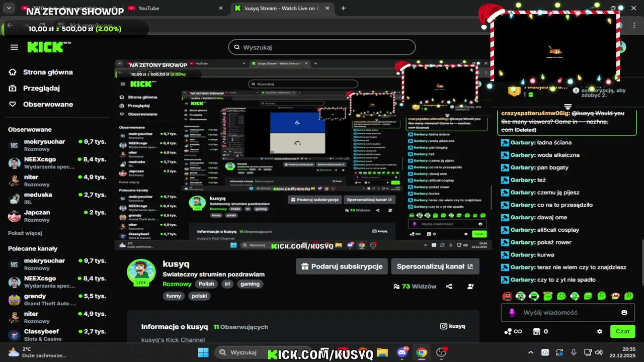Select the irl tag

[x=227, y=284]
